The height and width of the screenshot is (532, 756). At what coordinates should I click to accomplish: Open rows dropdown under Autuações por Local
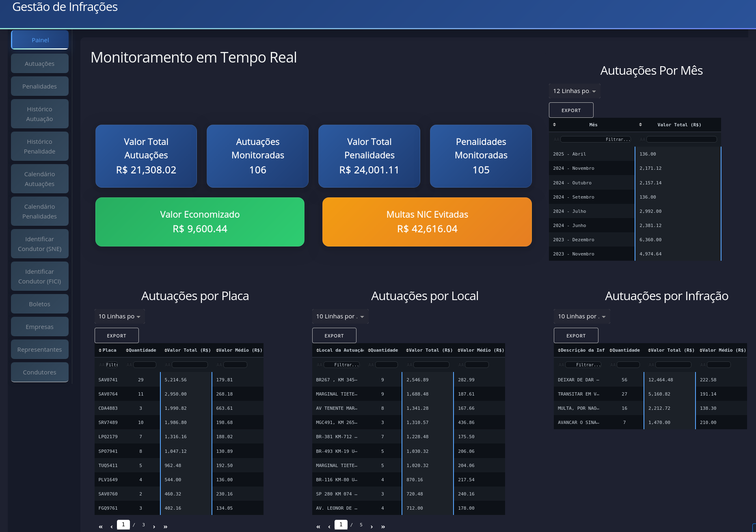(340, 316)
